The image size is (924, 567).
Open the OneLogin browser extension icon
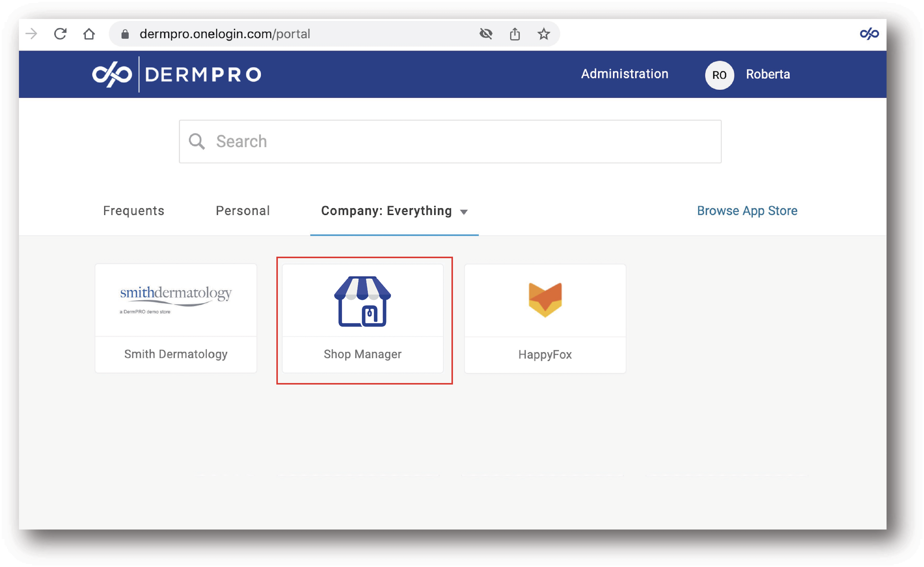tap(869, 34)
